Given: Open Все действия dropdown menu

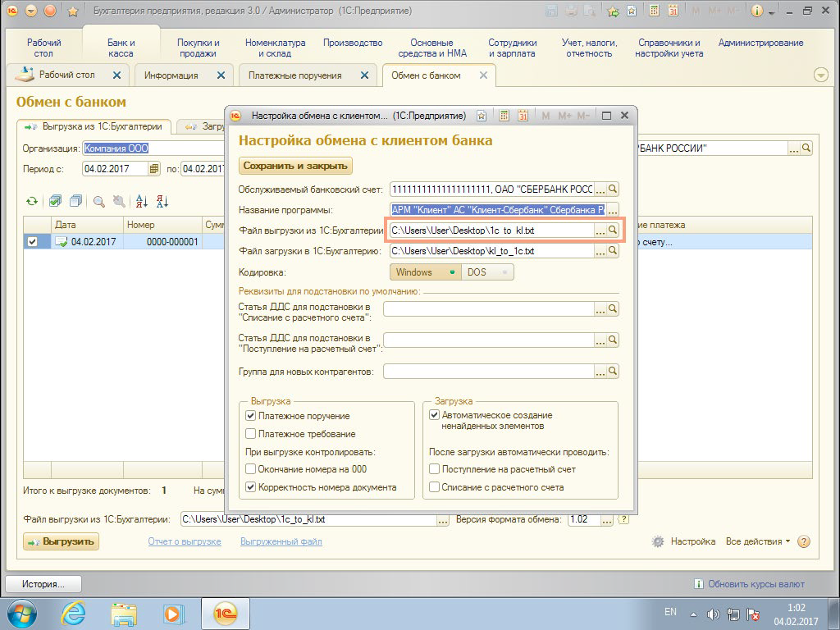Looking at the screenshot, I should point(757,541).
